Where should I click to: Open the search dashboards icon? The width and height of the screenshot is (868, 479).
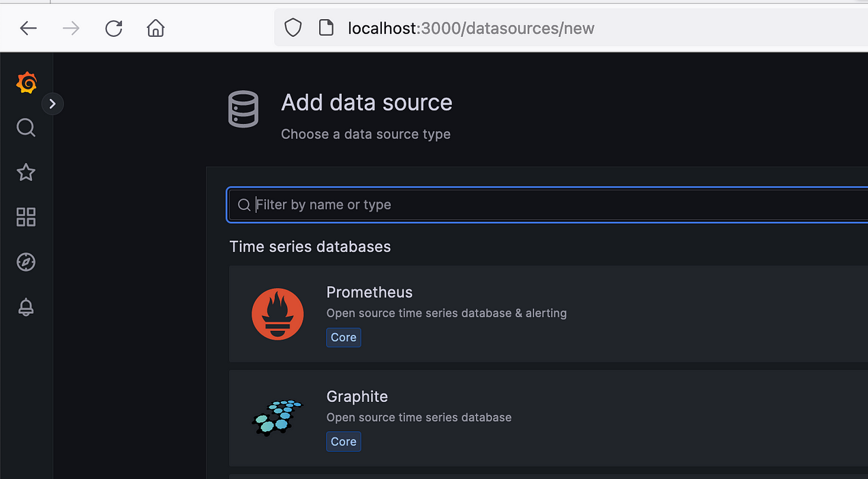click(26, 128)
